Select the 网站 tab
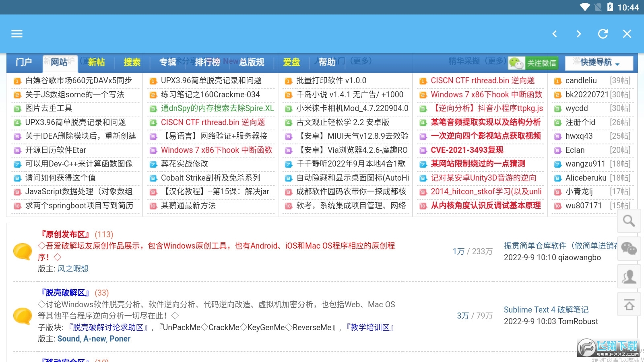The width and height of the screenshot is (644, 362). (59, 62)
